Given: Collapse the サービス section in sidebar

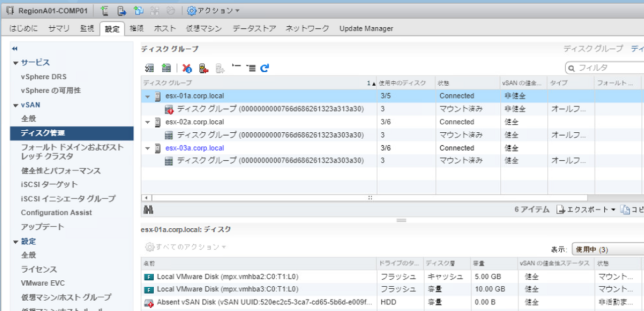Looking at the screenshot, I should (x=16, y=63).
